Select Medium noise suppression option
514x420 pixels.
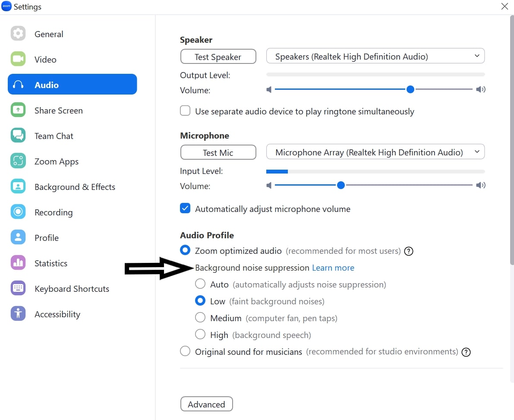[200, 317]
